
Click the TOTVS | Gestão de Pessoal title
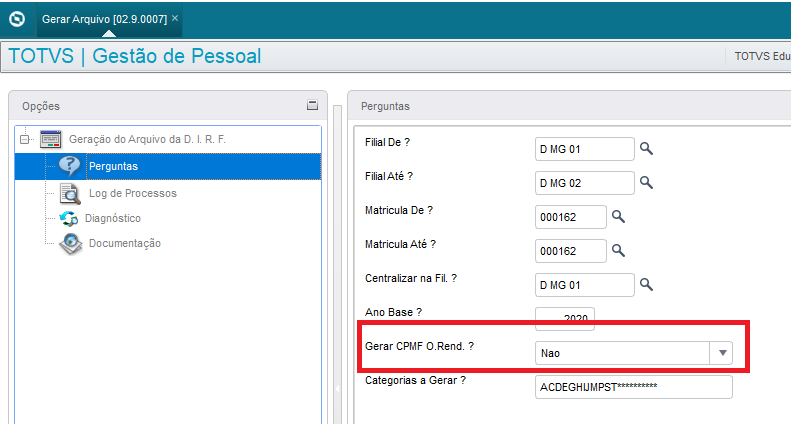pyautogui.click(x=135, y=56)
